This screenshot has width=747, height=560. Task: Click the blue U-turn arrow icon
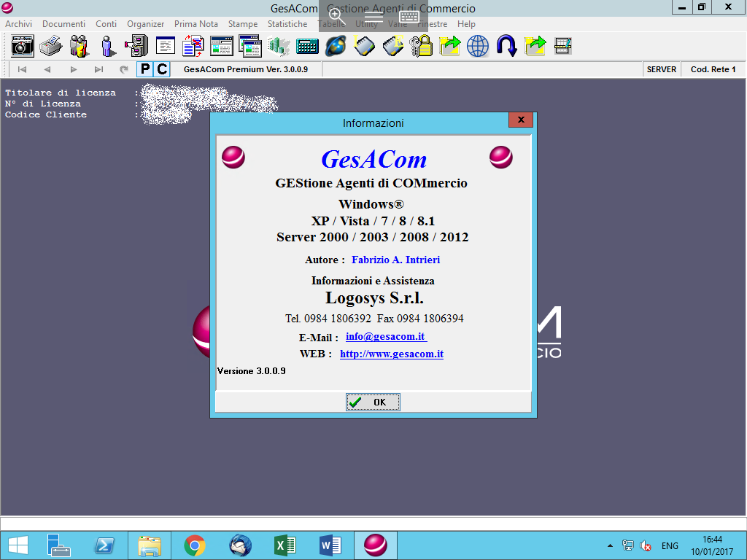click(506, 46)
